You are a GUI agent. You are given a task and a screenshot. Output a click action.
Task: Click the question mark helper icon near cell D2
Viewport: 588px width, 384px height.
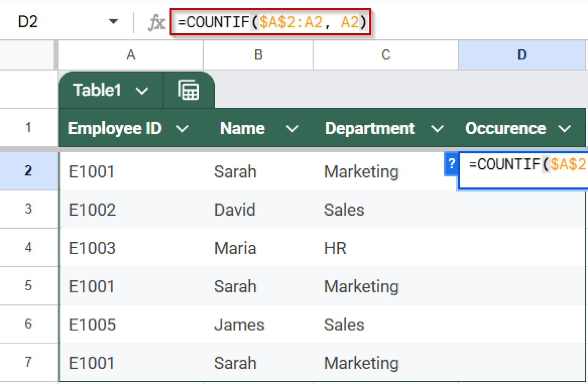452,164
